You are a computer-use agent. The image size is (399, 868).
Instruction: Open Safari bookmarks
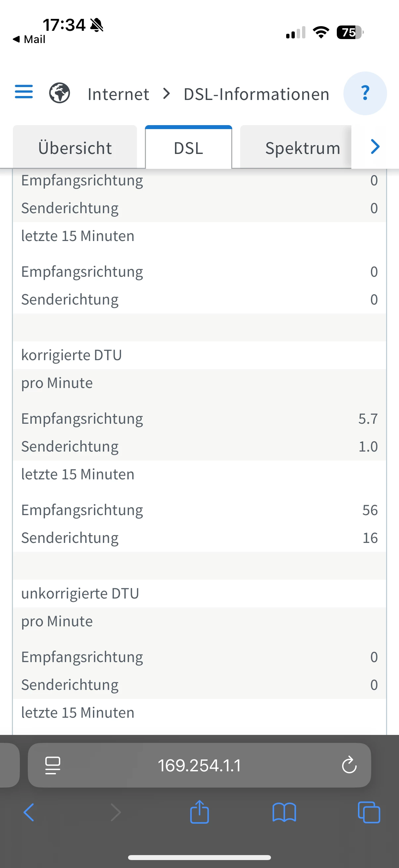[284, 812]
